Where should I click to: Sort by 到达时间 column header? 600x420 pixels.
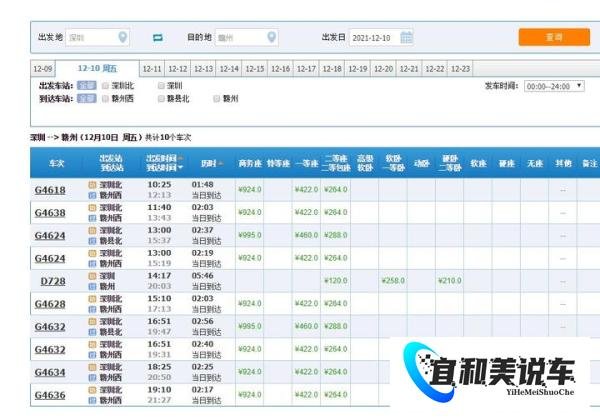[x=164, y=168]
